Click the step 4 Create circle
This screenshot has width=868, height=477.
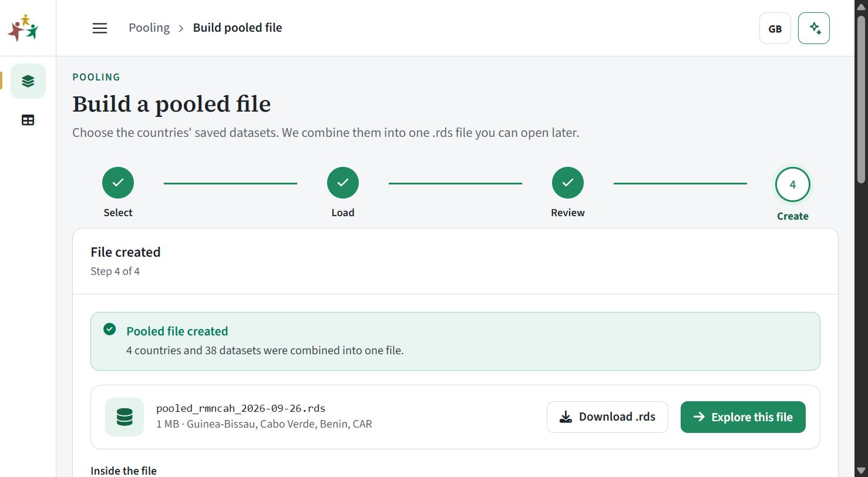click(793, 184)
